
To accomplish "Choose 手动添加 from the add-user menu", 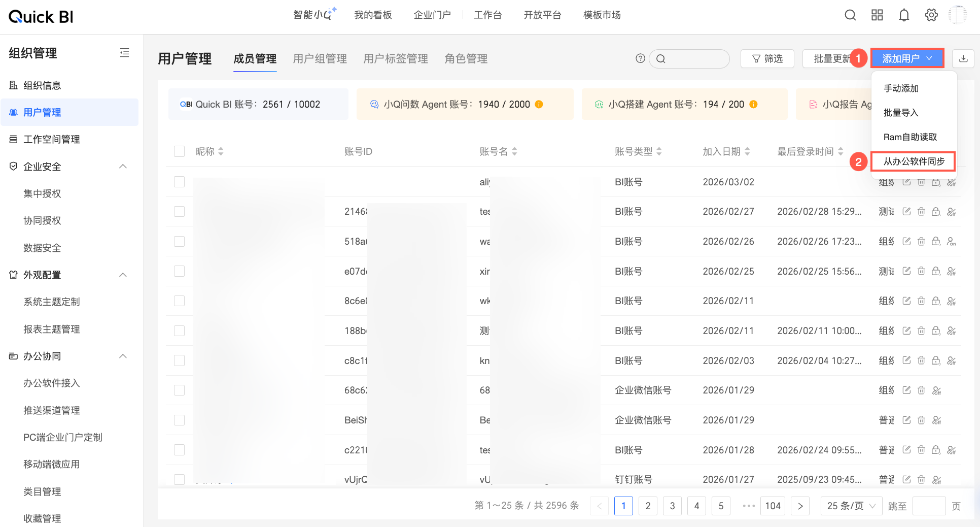I will coord(901,88).
